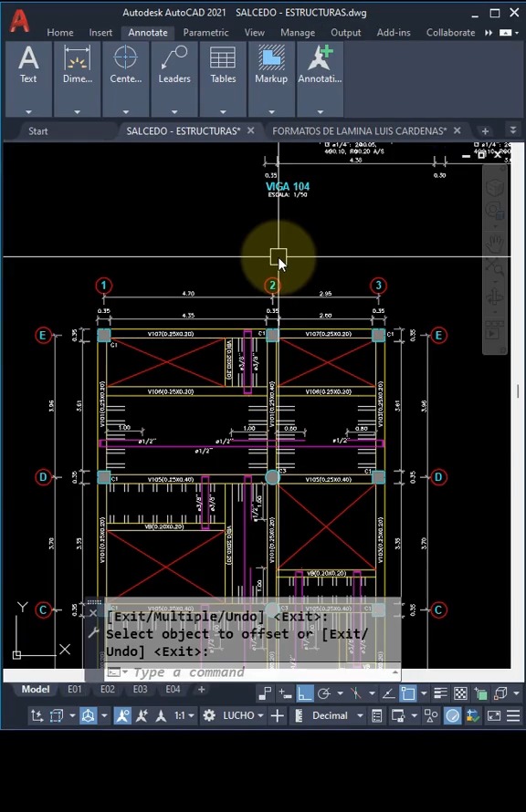Toggle Dynamic UCS

point(37,715)
